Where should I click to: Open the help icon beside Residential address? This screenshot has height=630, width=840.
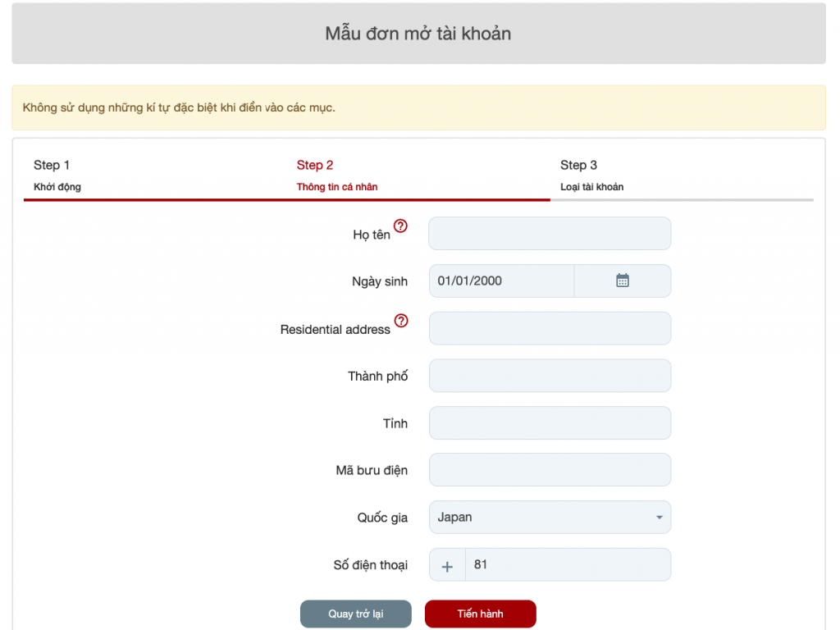(400, 322)
